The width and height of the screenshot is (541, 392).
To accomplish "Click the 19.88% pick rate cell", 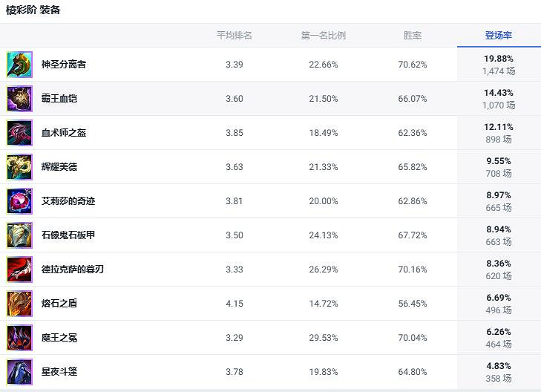I will pyautogui.click(x=499, y=59).
